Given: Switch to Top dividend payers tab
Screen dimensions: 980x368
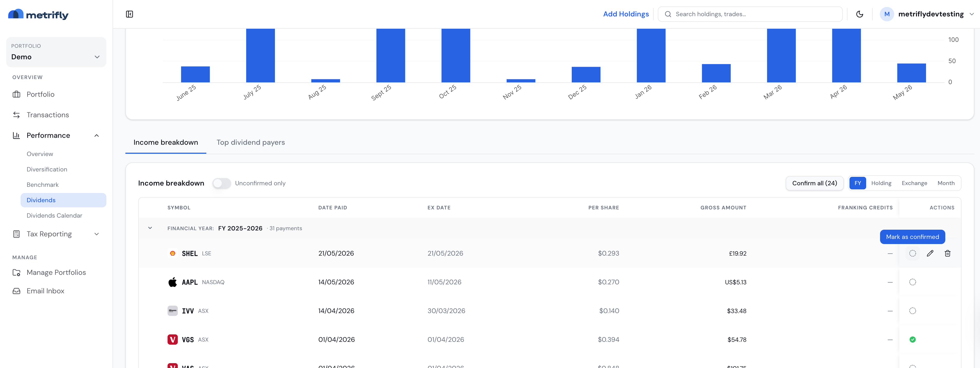Looking at the screenshot, I should coord(250,142).
